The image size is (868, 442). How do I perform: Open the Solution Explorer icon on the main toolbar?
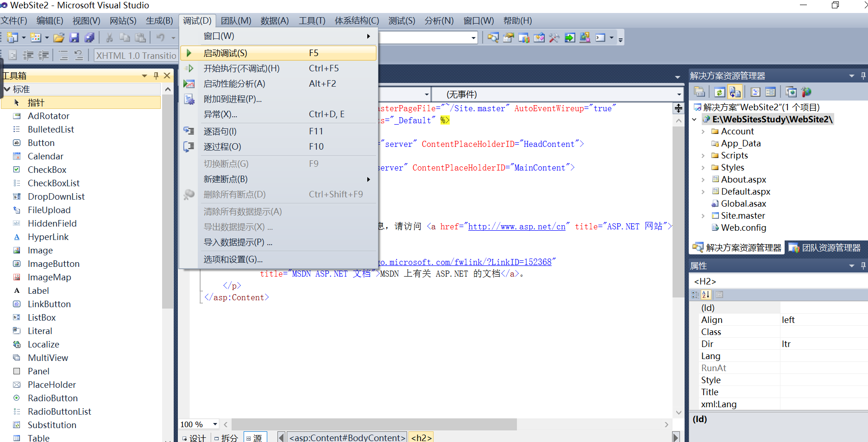point(493,38)
